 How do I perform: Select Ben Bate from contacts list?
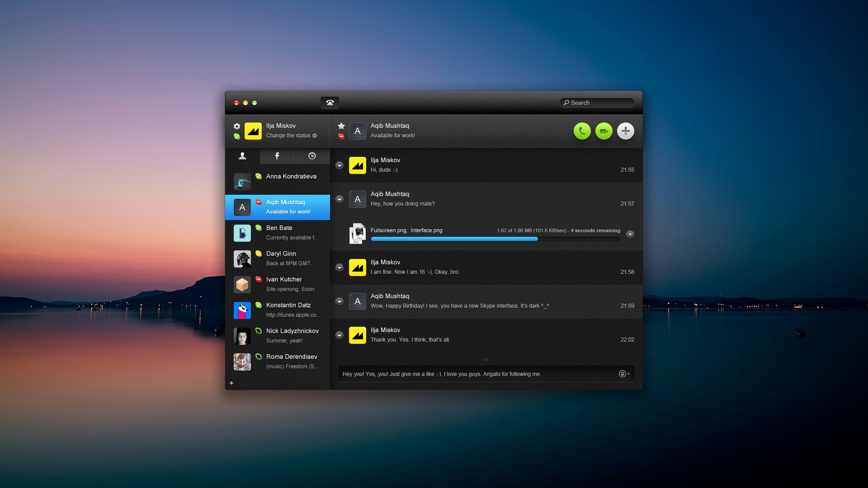coord(278,232)
